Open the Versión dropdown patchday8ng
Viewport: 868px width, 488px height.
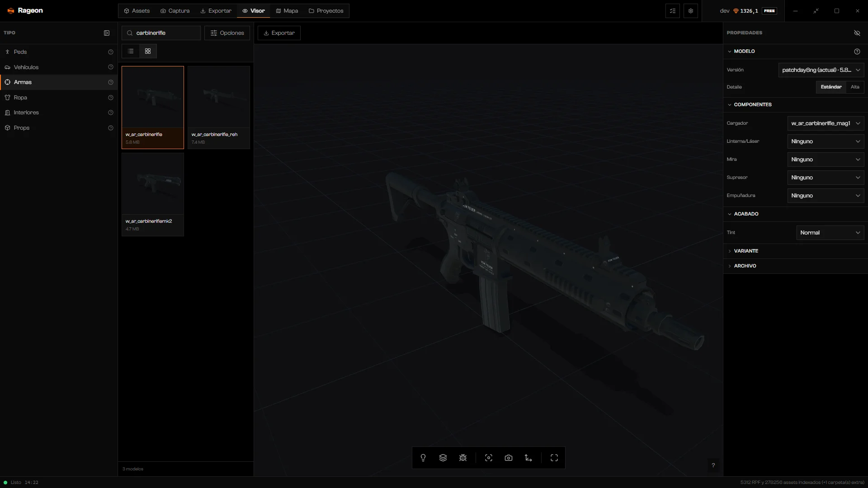tap(821, 70)
